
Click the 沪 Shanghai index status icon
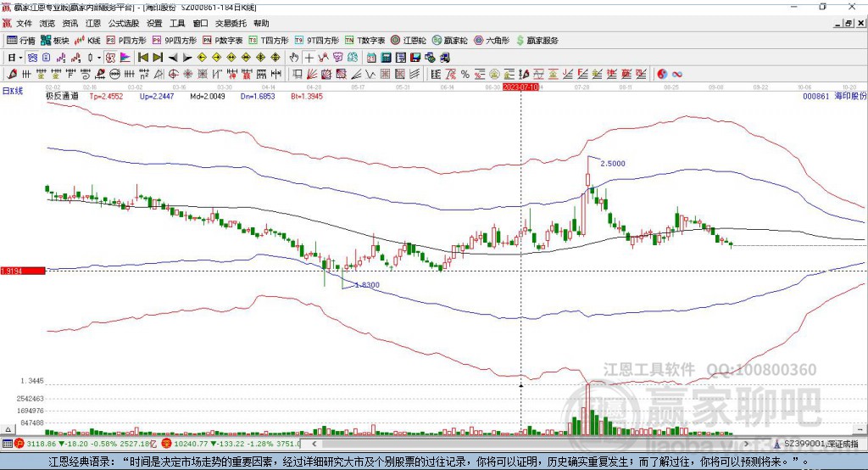click(19, 444)
